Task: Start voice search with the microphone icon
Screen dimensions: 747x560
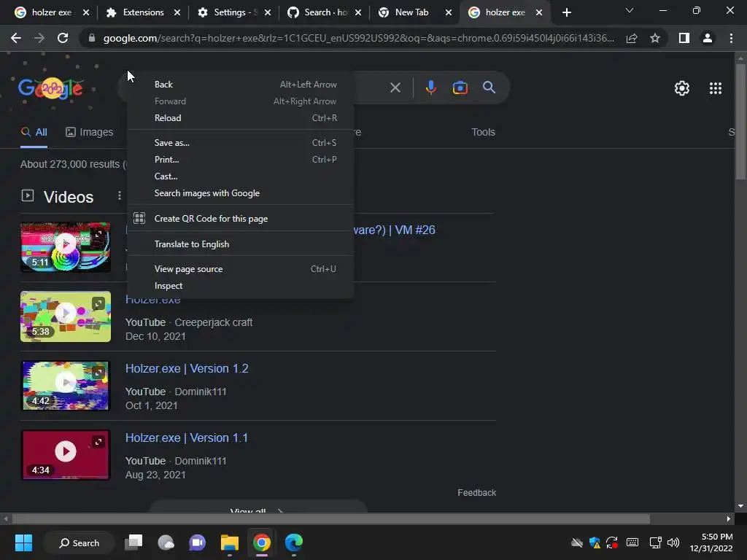Action: [430, 87]
